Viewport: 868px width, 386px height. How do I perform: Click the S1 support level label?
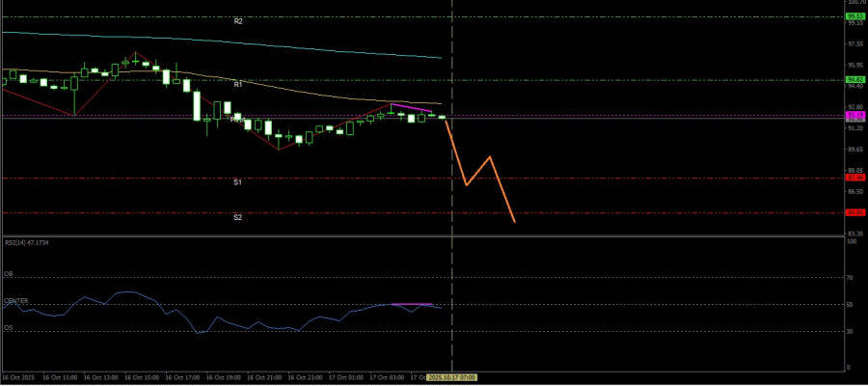237,181
